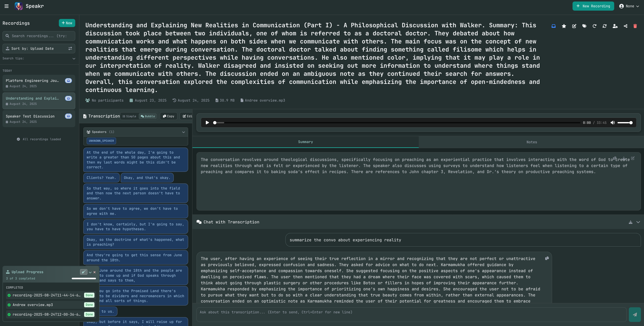This screenshot has height=326, width=644.
Task: Copy the transcription with Copy button
Action: pyautogui.click(x=168, y=116)
